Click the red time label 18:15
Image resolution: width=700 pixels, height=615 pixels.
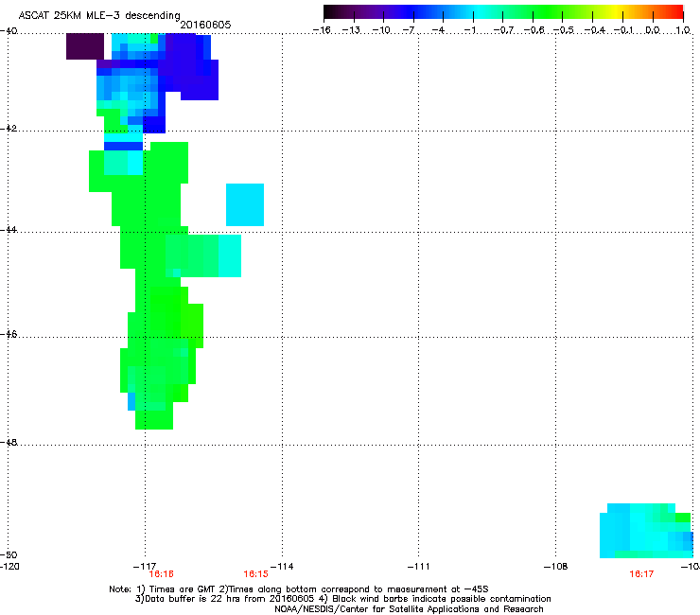tap(255, 574)
